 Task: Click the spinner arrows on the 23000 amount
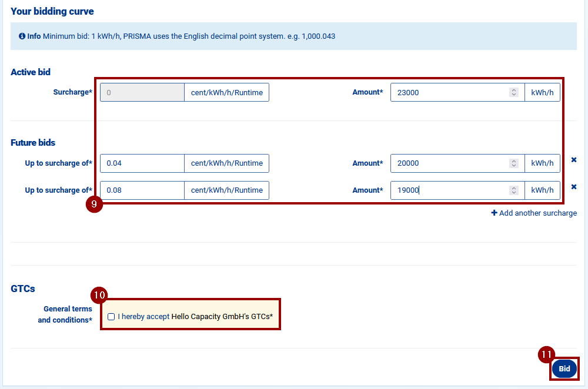click(x=513, y=92)
